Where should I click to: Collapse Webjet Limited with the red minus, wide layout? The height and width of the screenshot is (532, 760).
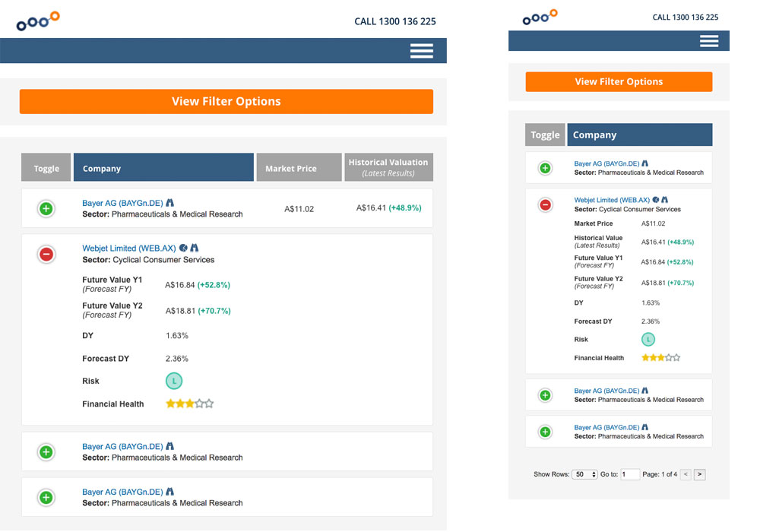click(x=46, y=254)
